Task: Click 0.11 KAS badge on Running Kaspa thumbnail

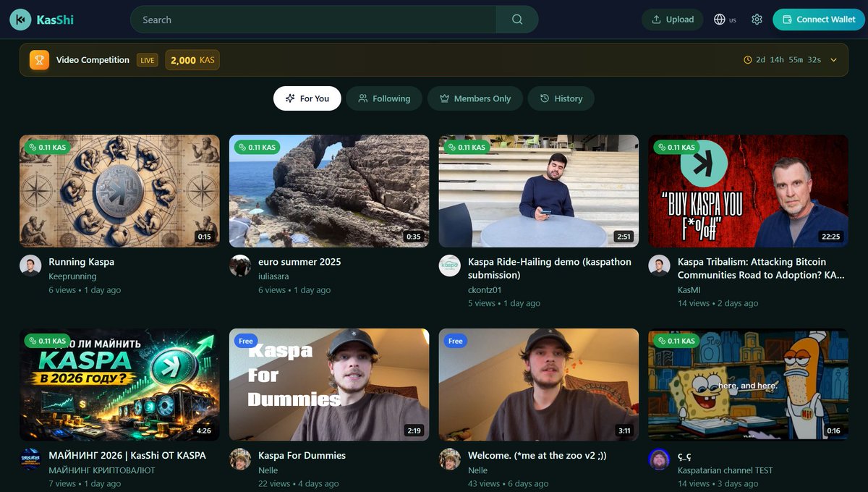Action: (x=47, y=147)
